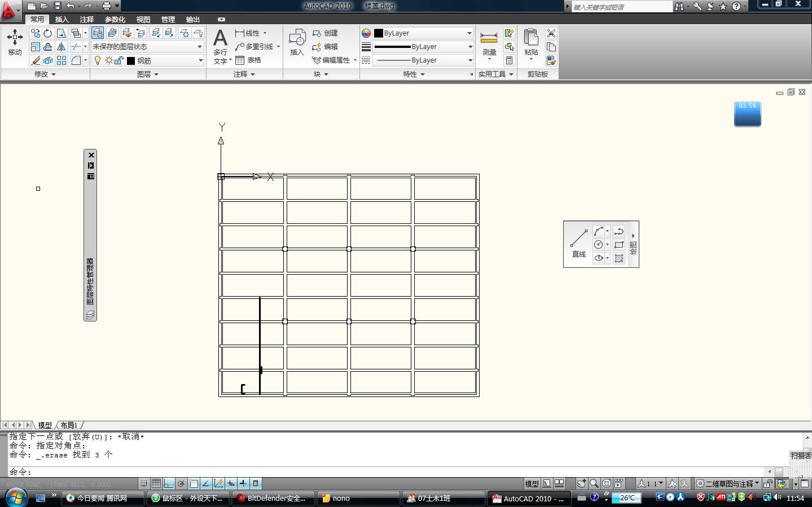Open the Layer Properties manager icon
Screen dimensions: 812x507
coord(98,33)
